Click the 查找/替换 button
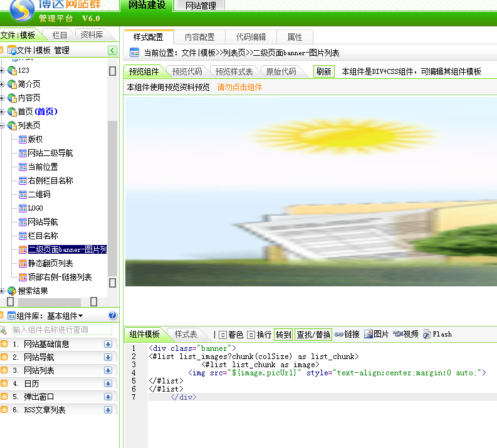Screen dimensions: 497x448 (313, 335)
